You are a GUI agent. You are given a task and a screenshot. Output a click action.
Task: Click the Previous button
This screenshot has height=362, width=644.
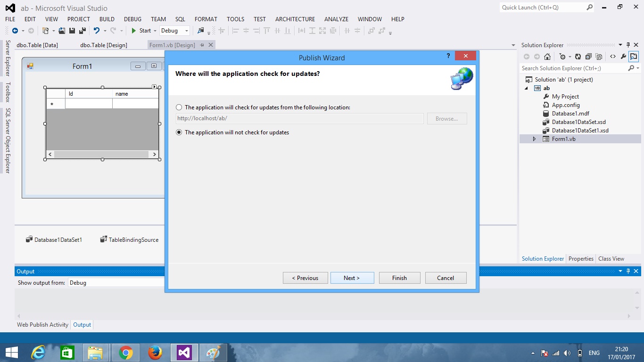click(305, 278)
